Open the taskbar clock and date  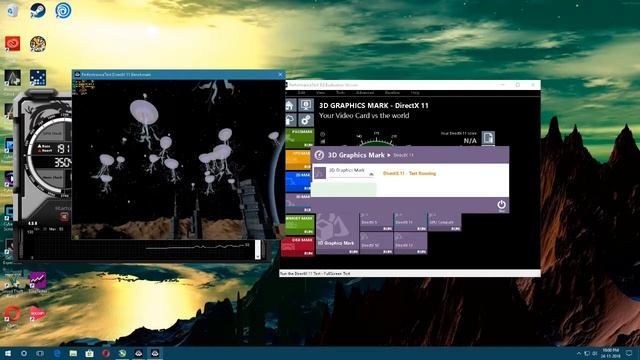click(x=610, y=353)
